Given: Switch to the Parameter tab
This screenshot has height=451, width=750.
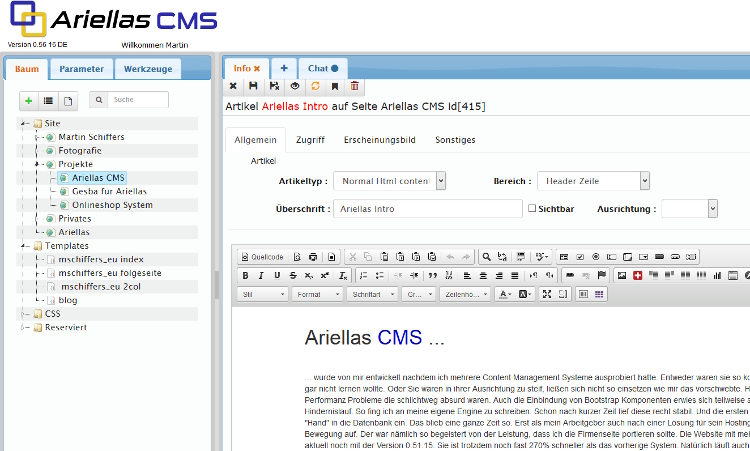Looking at the screenshot, I should (x=81, y=69).
